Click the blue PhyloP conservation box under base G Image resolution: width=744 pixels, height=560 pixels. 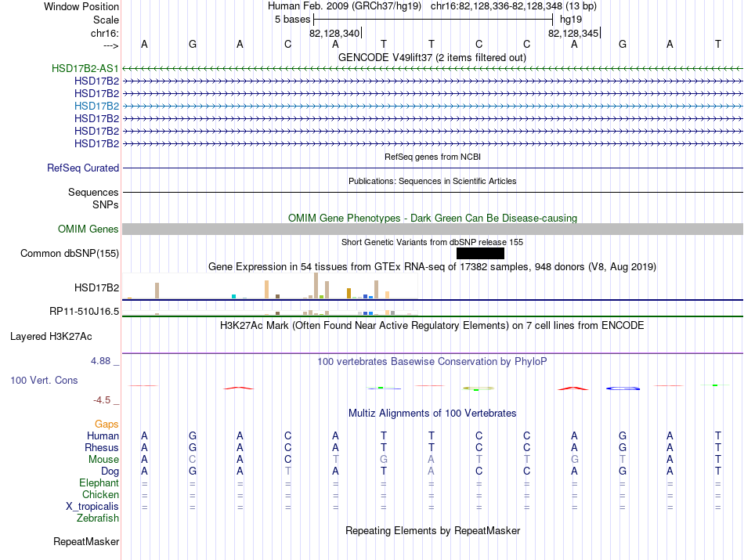[623, 388]
